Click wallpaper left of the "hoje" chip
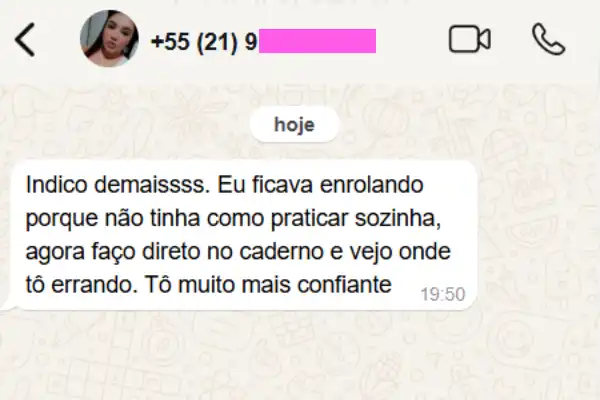The height and width of the screenshot is (400, 600). (x=126, y=125)
